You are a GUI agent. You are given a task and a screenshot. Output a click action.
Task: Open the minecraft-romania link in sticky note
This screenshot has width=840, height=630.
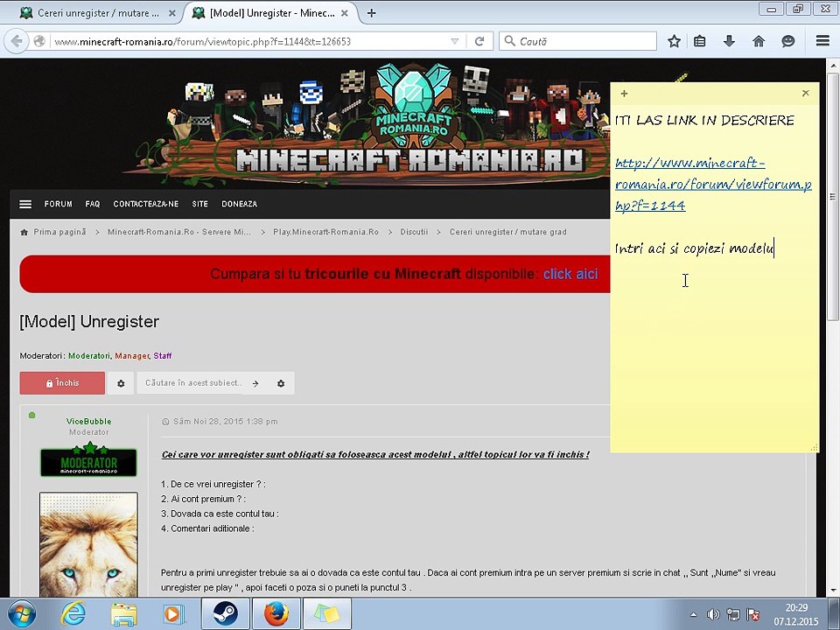tap(713, 185)
